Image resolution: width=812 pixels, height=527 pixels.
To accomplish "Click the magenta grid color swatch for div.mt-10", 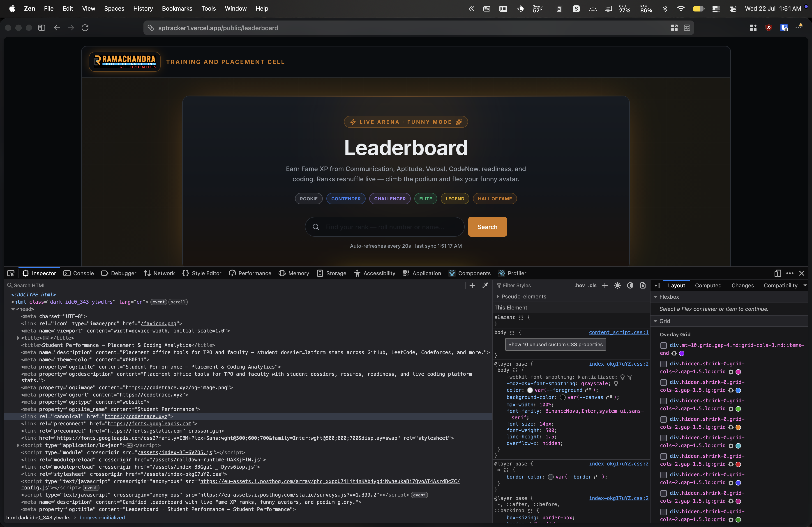I will 682,353.
